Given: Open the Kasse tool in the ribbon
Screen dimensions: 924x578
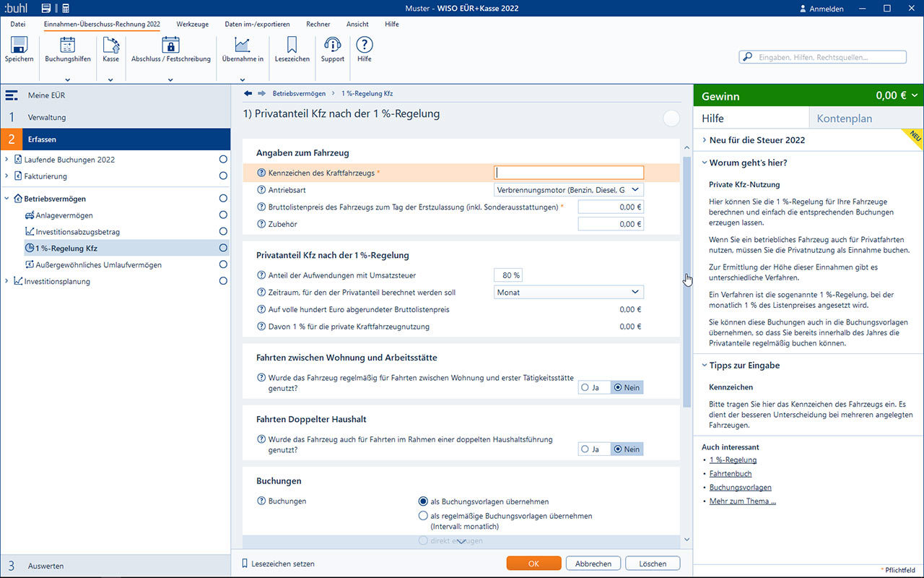Looking at the screenshot, I should click(x=110, y=45).
